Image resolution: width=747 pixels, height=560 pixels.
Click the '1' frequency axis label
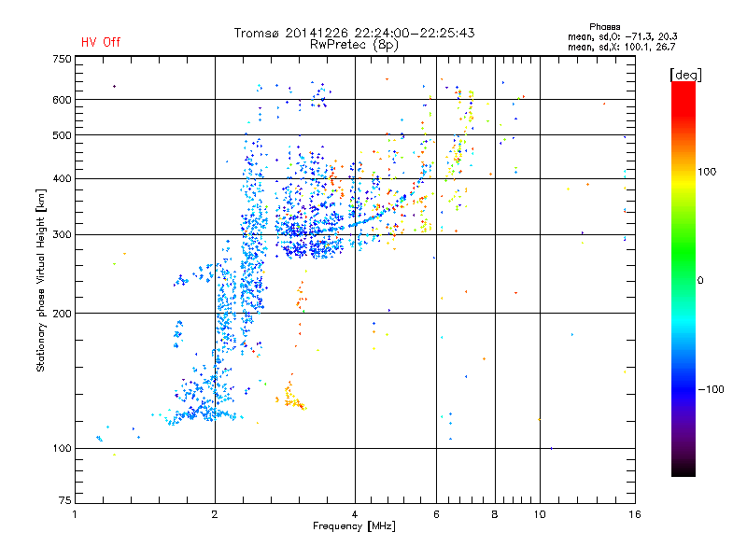click(75, 514)
